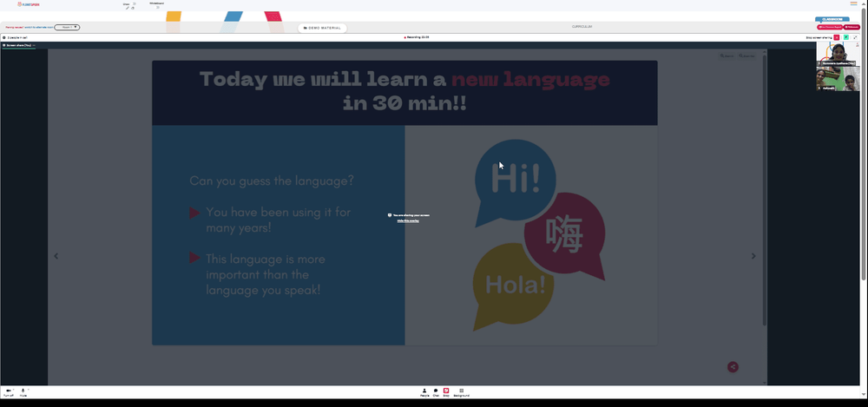868x407 pixels.
Task: Enter fullscreen with the expand icon
Action: pos(855,37)
